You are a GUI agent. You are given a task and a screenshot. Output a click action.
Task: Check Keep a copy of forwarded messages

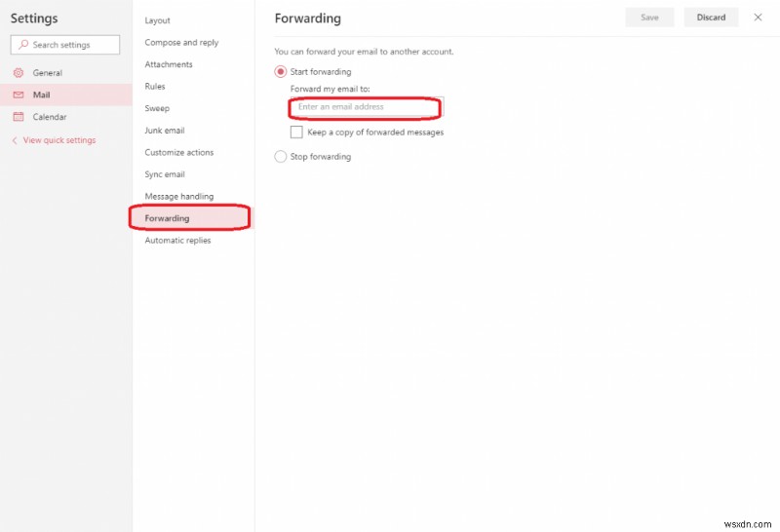pos(296,133)
